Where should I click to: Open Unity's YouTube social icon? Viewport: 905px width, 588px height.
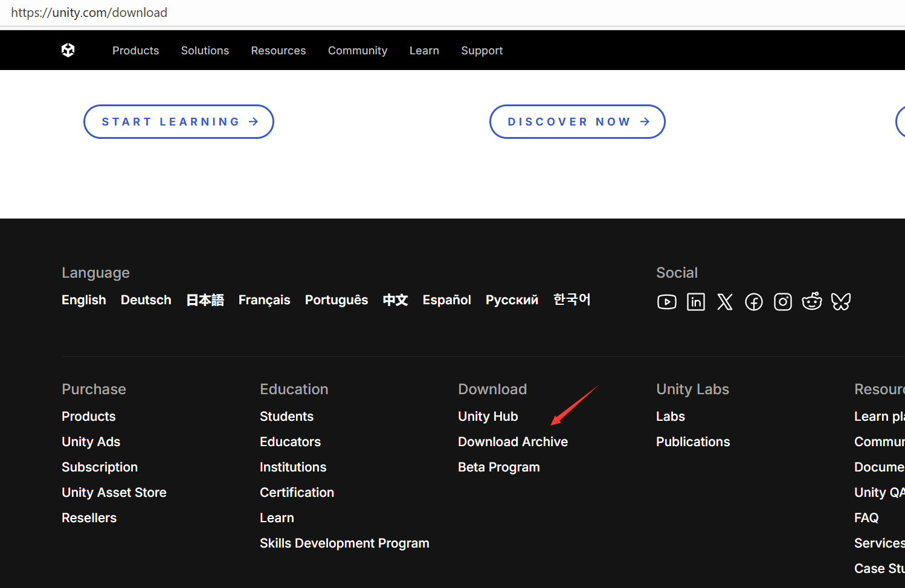coord(667,302)
